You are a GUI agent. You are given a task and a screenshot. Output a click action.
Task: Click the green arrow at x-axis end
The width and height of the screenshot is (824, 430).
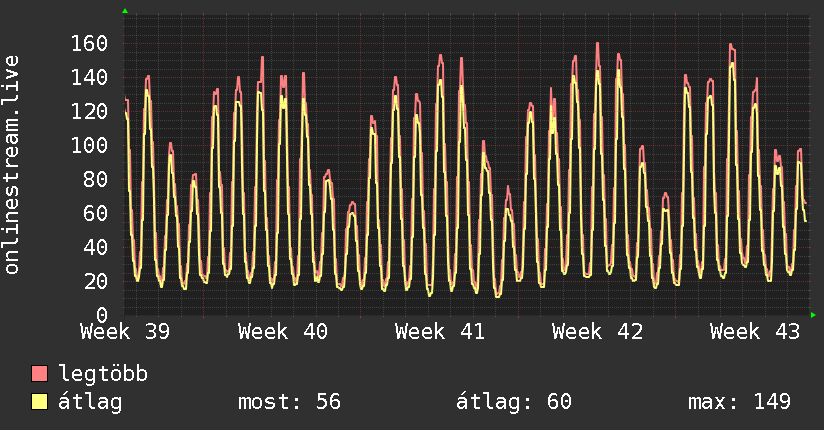(x=813, y=315)
